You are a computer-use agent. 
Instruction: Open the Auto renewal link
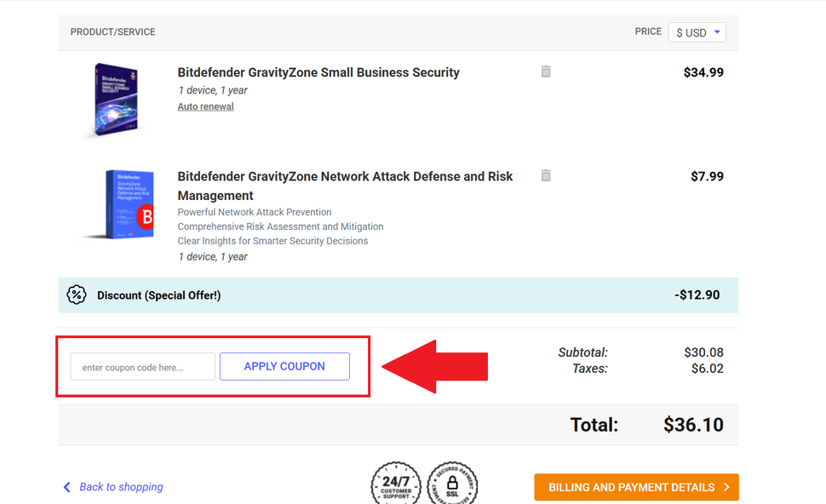pyautogui.click(x=205, y=106)
